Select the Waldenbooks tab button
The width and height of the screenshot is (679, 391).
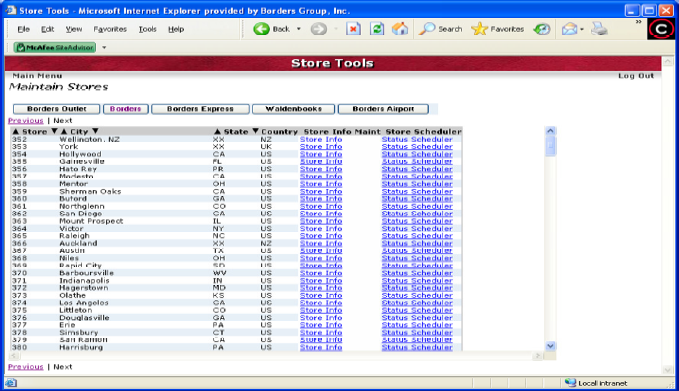pos(294,109)
